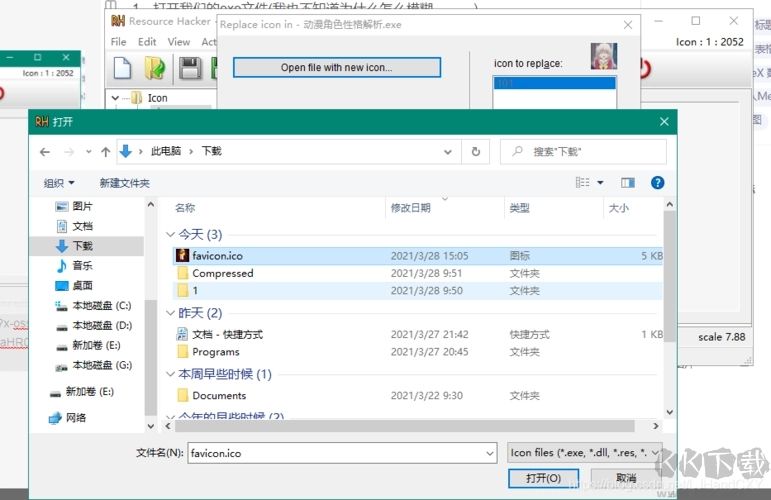Show the preview pane
The width and height of the screenshot is (771, 500).
point(627,182)
